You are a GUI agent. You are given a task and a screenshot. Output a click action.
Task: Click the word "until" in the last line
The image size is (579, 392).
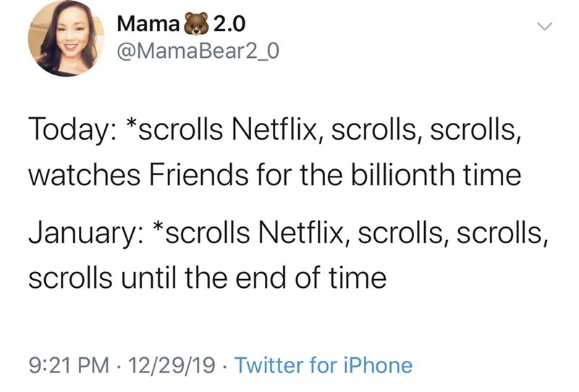coord(140,276)
